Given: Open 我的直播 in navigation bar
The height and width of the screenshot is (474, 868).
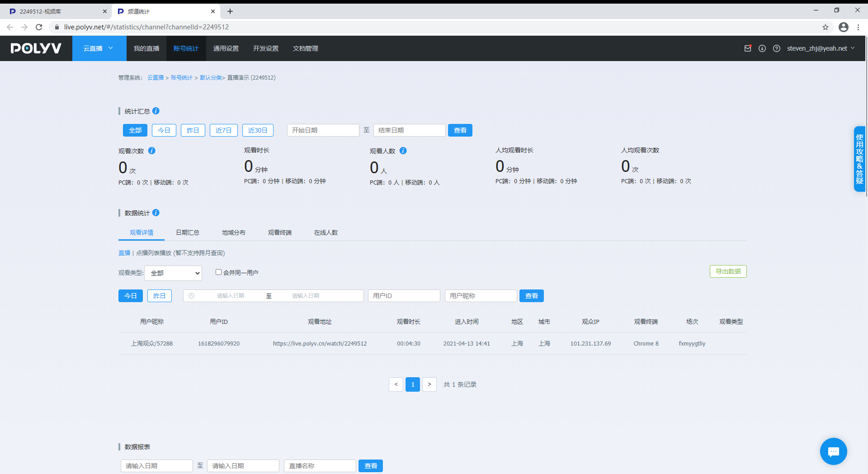Looking at the screenshot, I should pos(146,48).
